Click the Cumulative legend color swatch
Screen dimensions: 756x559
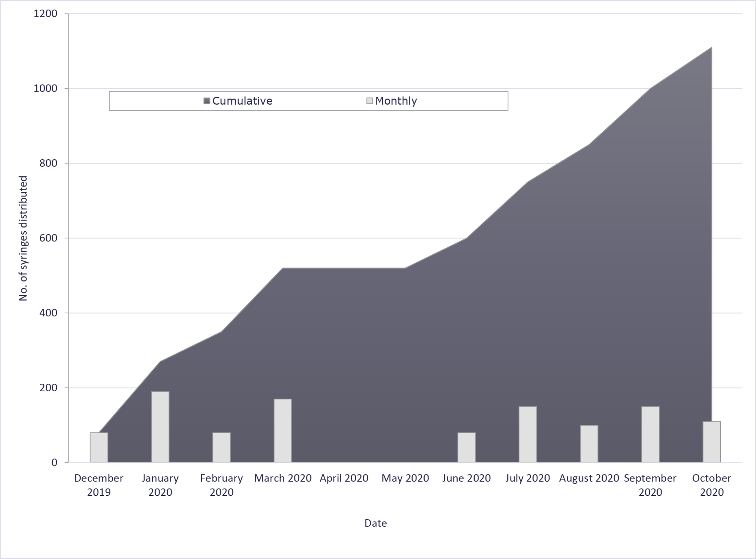coord(207,101)
